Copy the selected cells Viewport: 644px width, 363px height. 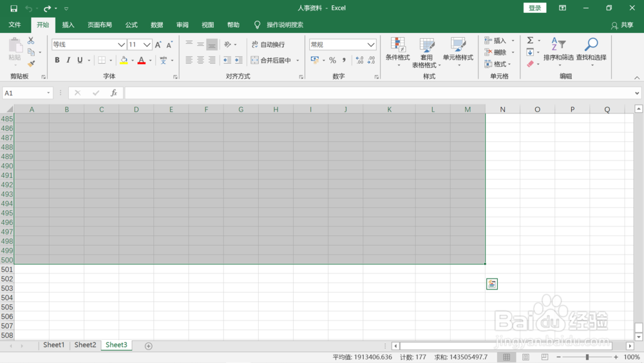pyautogui.click(x=31, y=52)
